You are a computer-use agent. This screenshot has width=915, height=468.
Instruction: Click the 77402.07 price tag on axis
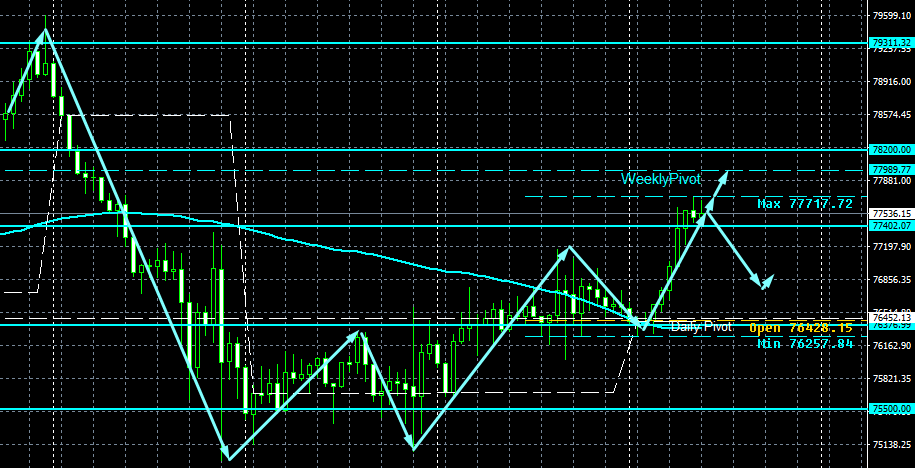pyautogui.click(x=891, y=225)
